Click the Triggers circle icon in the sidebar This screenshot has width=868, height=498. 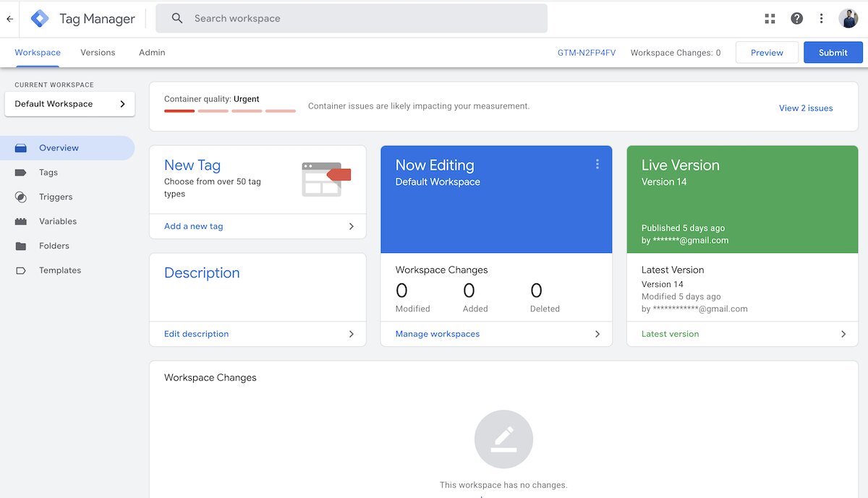21,197
